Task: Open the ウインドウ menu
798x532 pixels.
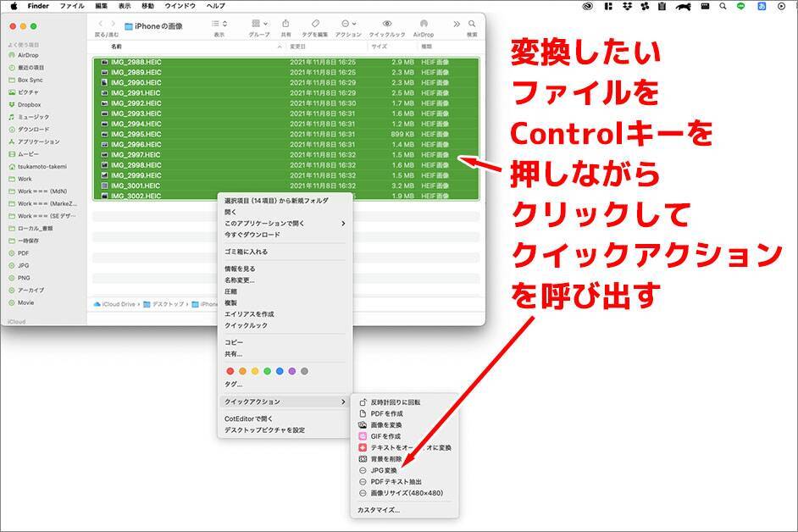Action: click(x=180, y=6)
